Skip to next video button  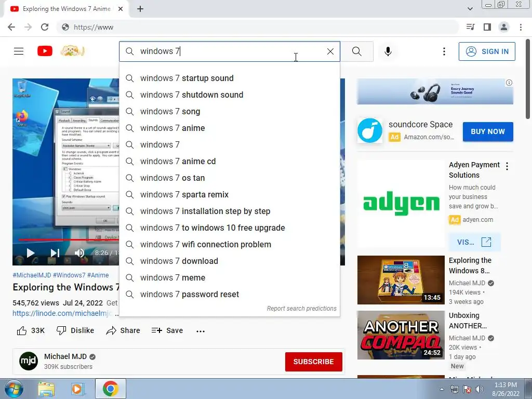click(55, 253)
